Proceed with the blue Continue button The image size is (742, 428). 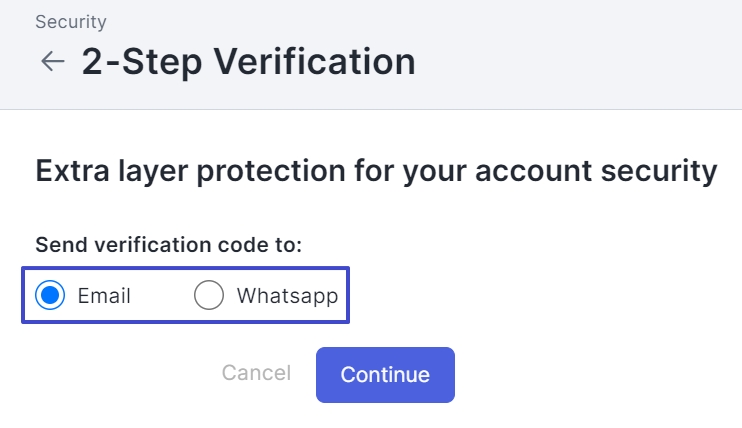[x=385, y=375]
